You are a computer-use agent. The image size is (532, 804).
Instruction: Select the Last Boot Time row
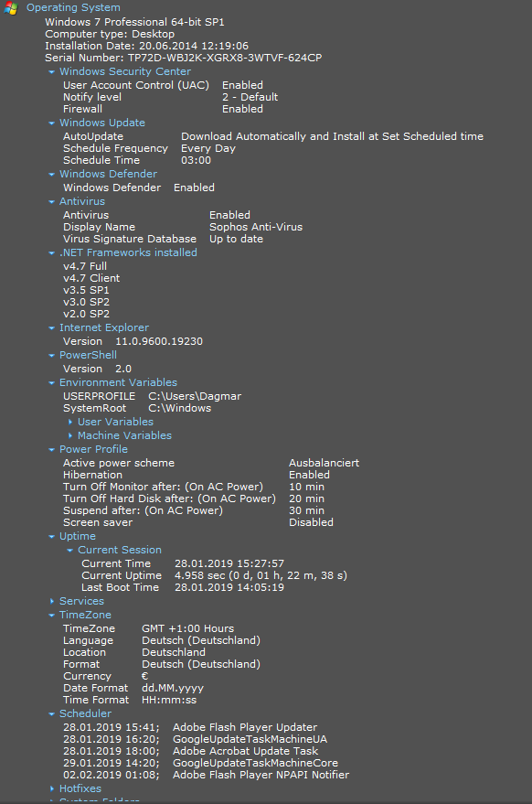[183, 587]
